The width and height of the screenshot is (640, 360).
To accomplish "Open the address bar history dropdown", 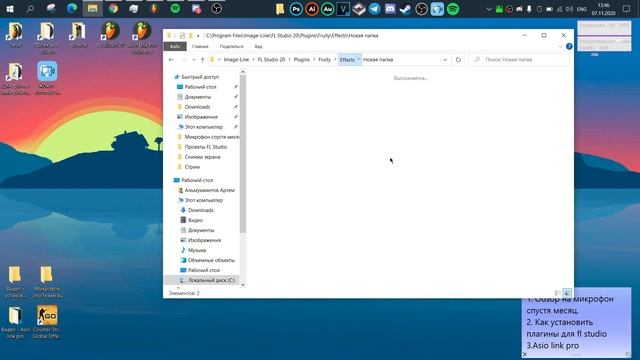I will point(445,60).
